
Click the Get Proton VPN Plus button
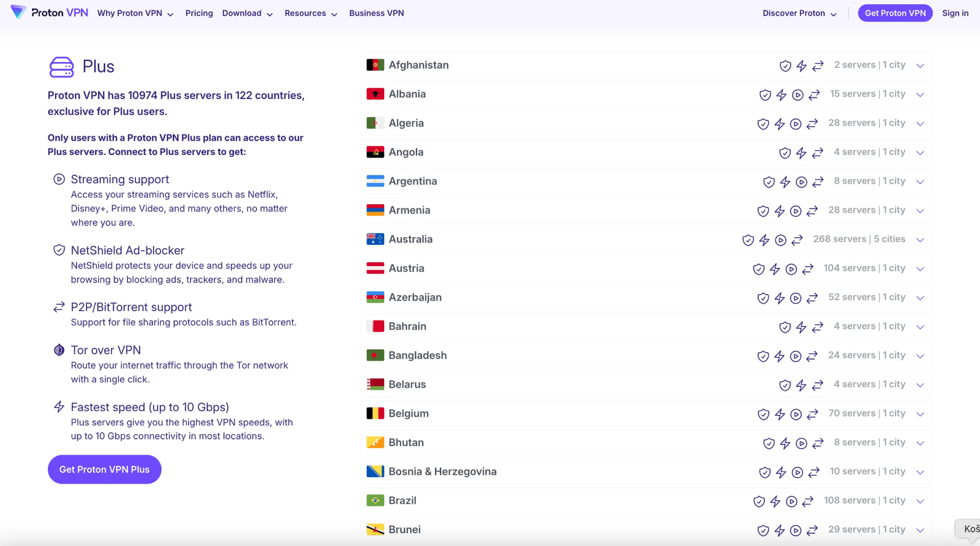[105, 469]
